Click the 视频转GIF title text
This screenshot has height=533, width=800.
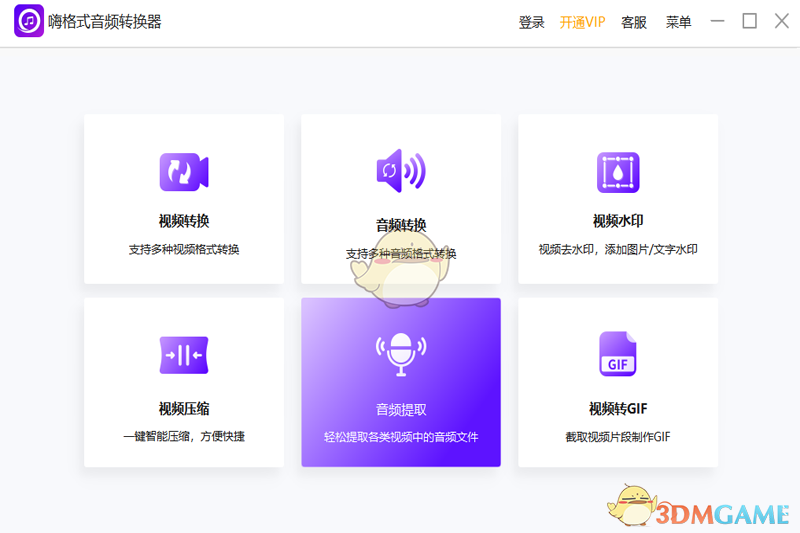pos(618,409)
